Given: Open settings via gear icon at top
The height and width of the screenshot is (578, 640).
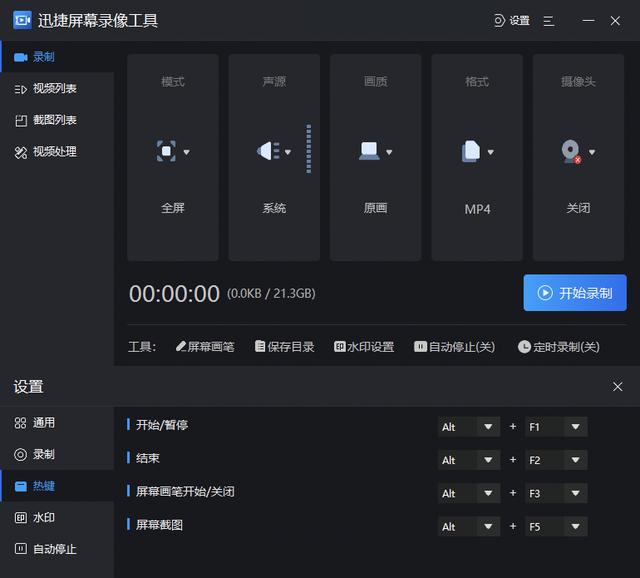Looking at the screenshot, I should pyautogui.click(x=499, y=20).
